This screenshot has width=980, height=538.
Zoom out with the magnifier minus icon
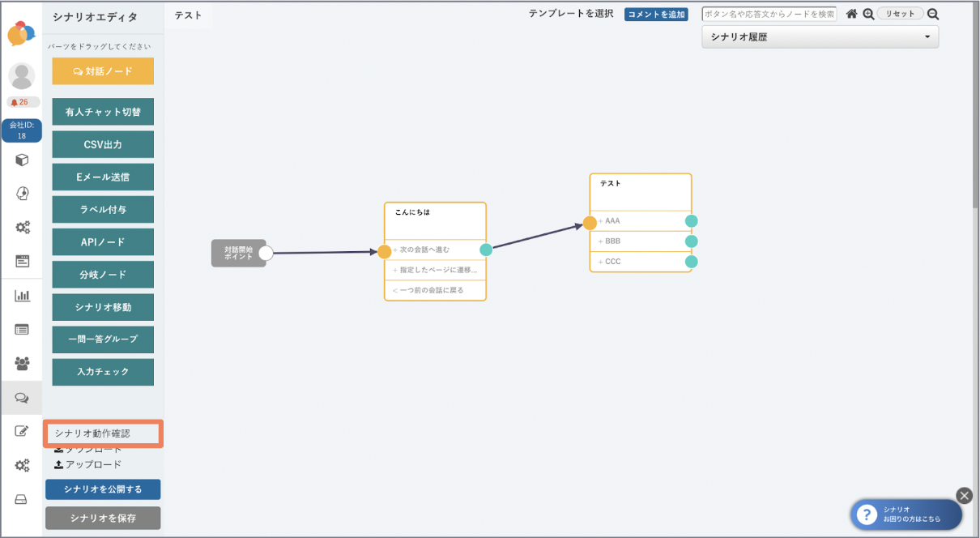[933, 14]
